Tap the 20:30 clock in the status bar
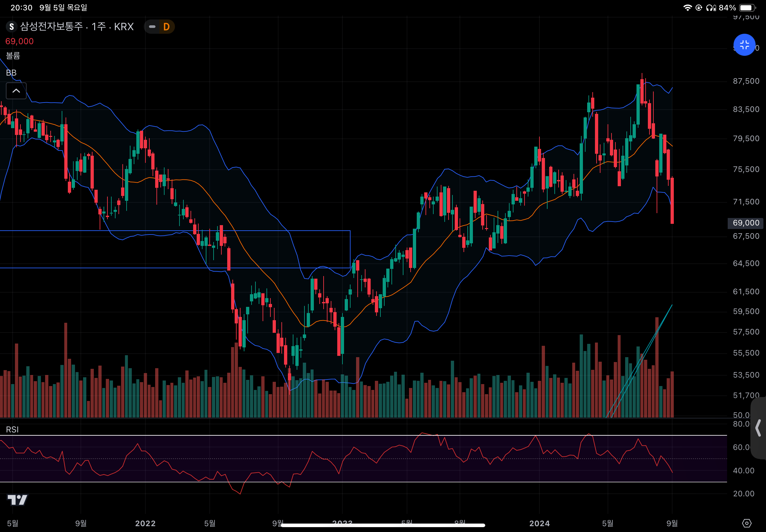This screenshot has height=532, width=766. coord(21,8)
